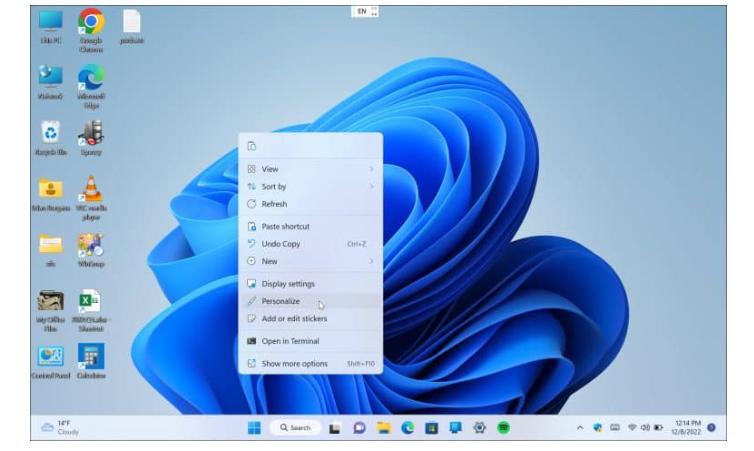Open the touch keyboard tray icon
Screen dimensions: 754x451
pyautogui.click(x=615, y=427)
